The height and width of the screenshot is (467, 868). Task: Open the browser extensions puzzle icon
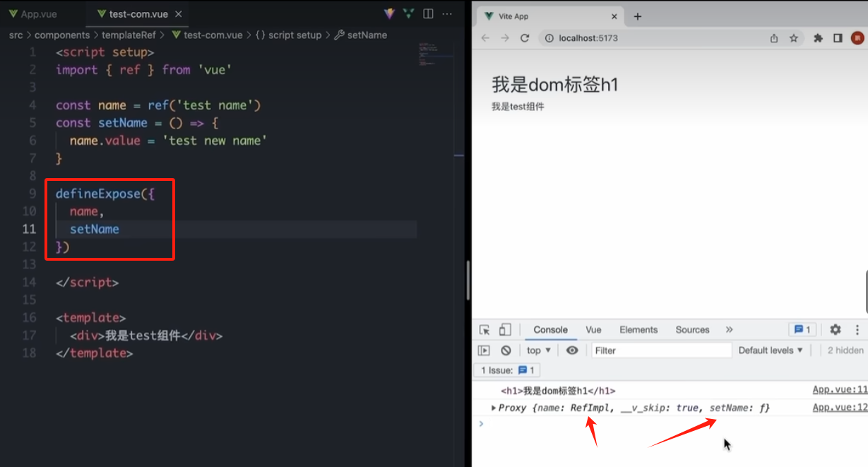(818, 38)
